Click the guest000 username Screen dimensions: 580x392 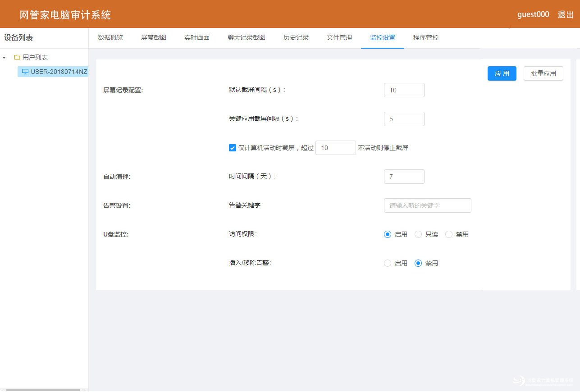point(533,14)
